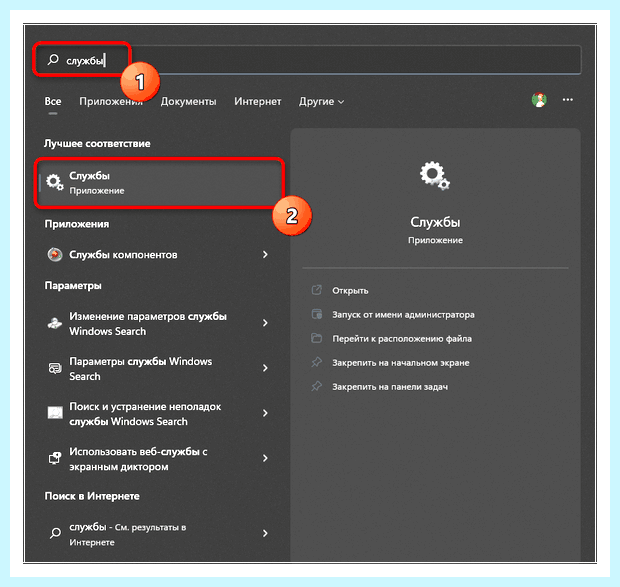Choose Закрепить на начальном экране
This screenshot has width=620, height=587.
coord(401,363)
